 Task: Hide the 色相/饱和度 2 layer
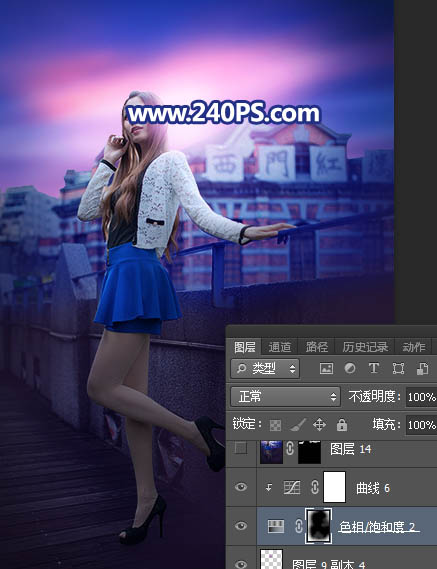[x=241, y=526]
